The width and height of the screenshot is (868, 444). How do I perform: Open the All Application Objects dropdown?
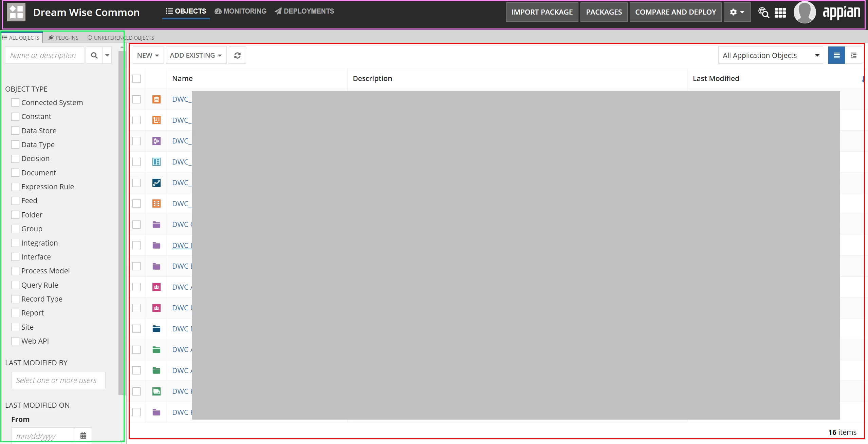click(x=771, y=55)
